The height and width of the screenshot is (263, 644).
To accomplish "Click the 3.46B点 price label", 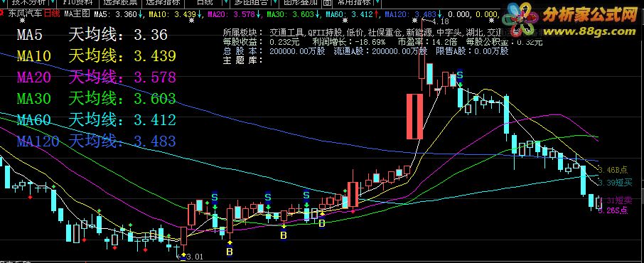I will click(x=613, y=169).
